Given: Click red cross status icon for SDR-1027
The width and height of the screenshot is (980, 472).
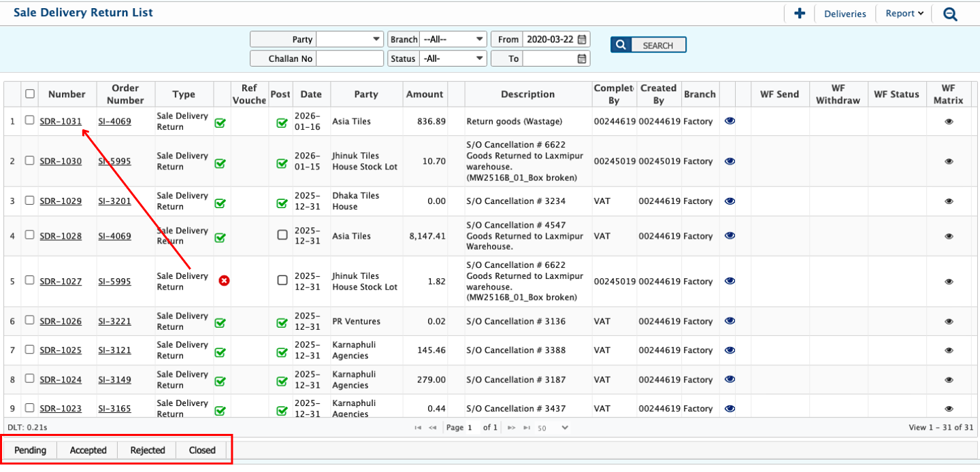Looking at the screenshot, I should pos(224,280).
